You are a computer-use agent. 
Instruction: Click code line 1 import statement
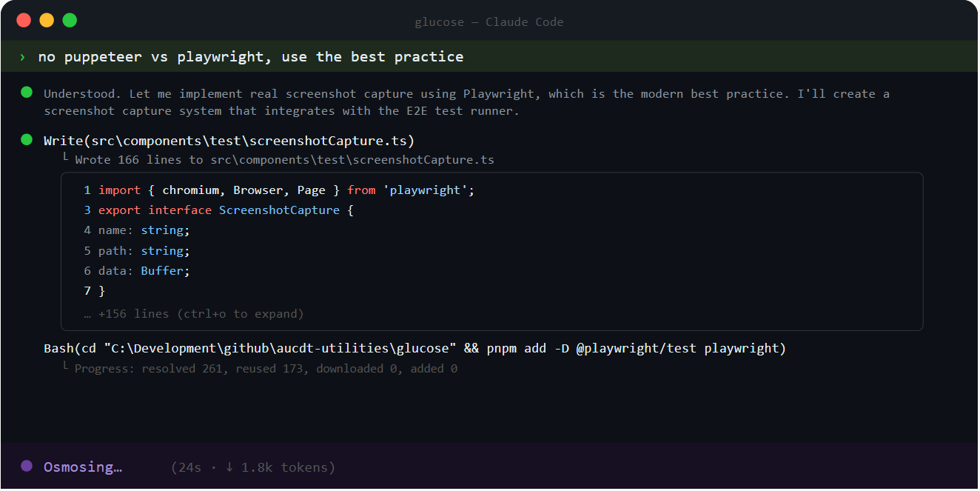[279, 190]
